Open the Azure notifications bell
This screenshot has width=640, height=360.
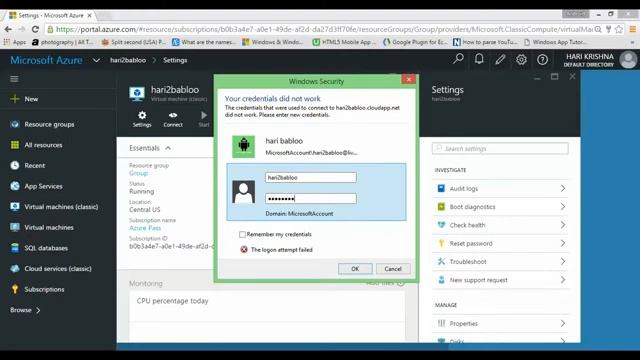479,60
